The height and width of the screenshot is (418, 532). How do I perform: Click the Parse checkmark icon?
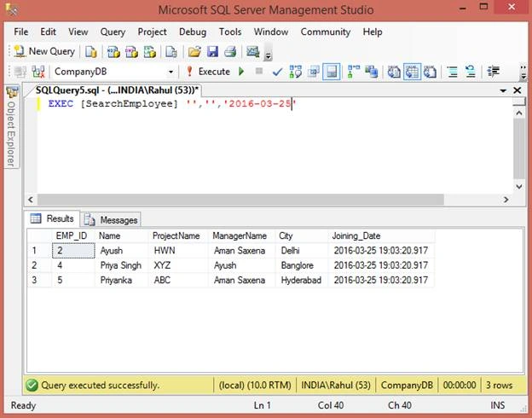pyautogui.click(x=277, y=72)
